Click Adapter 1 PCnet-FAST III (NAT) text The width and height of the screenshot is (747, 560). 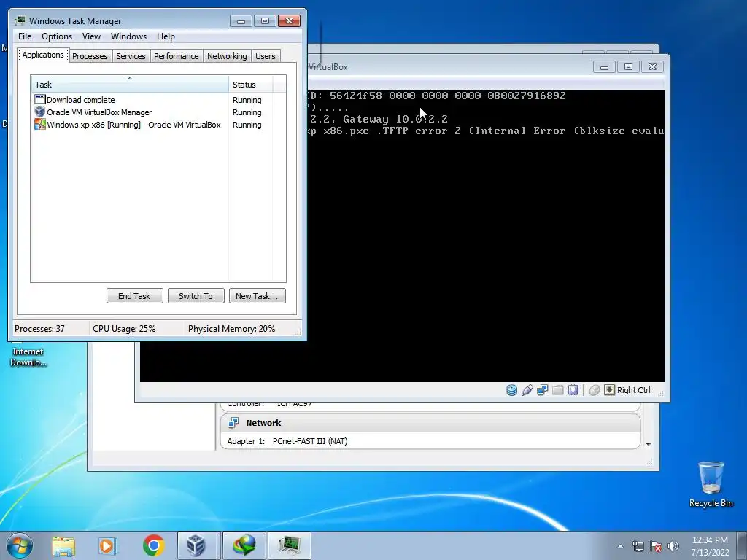pyautogui.click(x=287, y=441)
